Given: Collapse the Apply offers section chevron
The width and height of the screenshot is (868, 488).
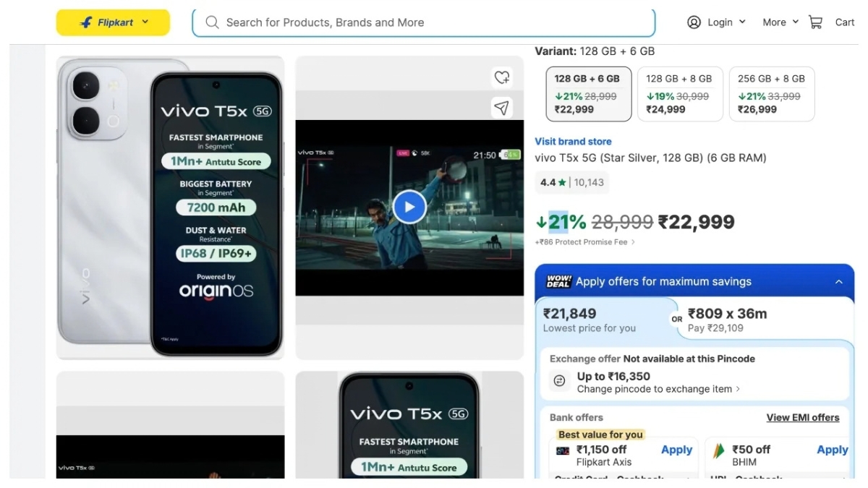Looking at the screenshot, I should [839, 282].
